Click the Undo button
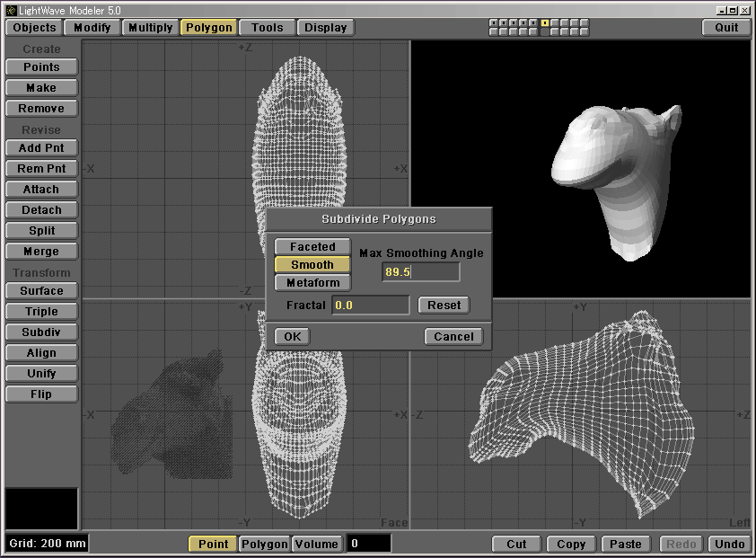This screenshot has height=558, width=756. click(x=729, y=544)
